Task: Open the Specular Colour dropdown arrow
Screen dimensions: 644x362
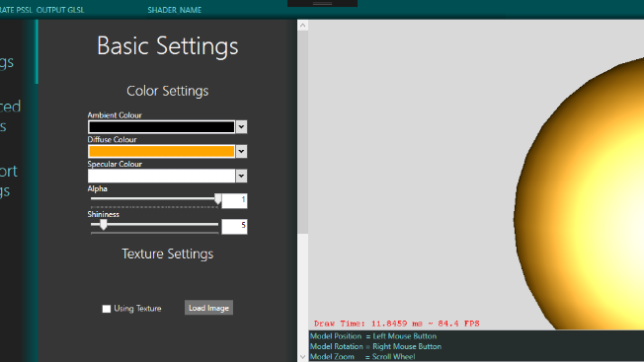Action: (x=241, y=176)
